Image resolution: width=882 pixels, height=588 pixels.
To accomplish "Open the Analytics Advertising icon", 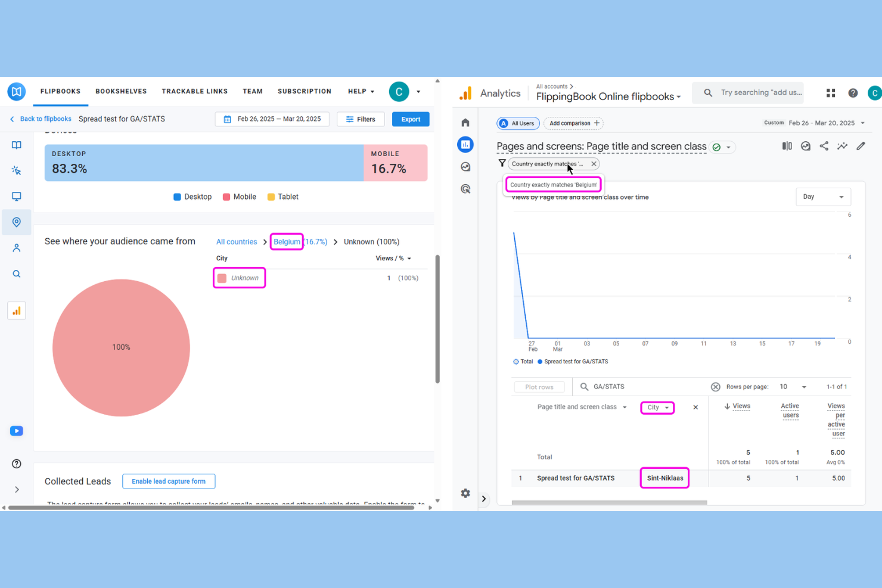I will (x=465, y=189).
